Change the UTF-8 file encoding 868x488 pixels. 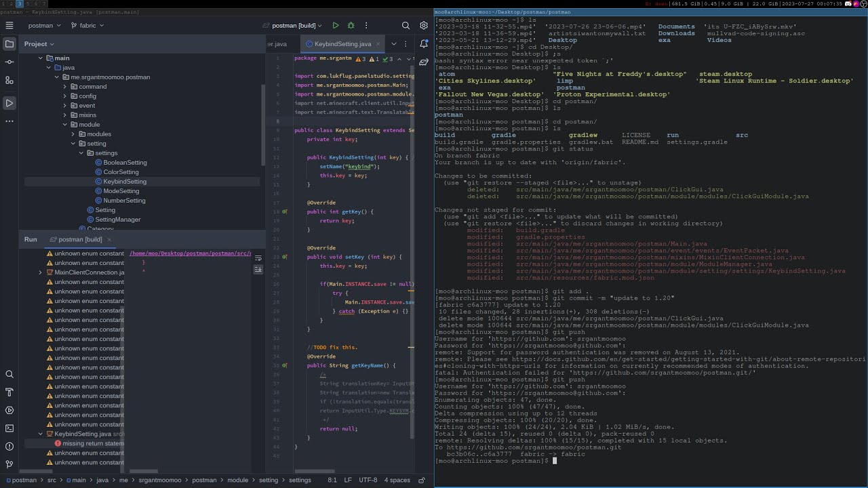coord(368,480)
